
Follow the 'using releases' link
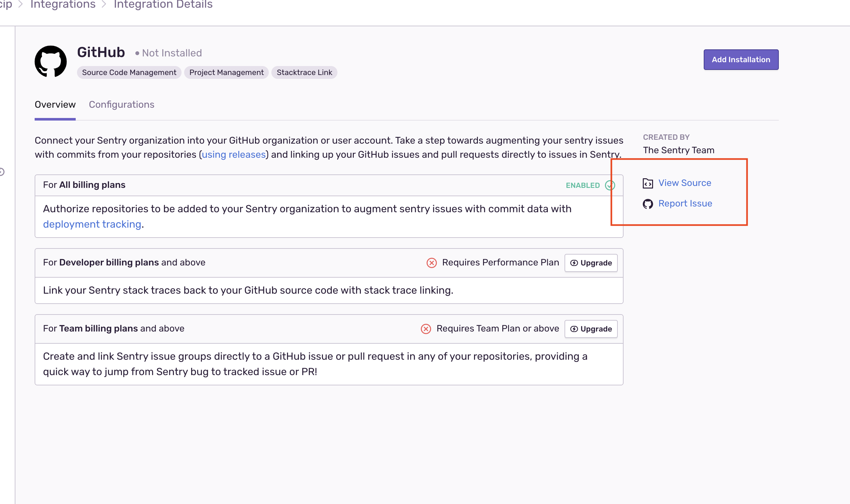(234, 155)
